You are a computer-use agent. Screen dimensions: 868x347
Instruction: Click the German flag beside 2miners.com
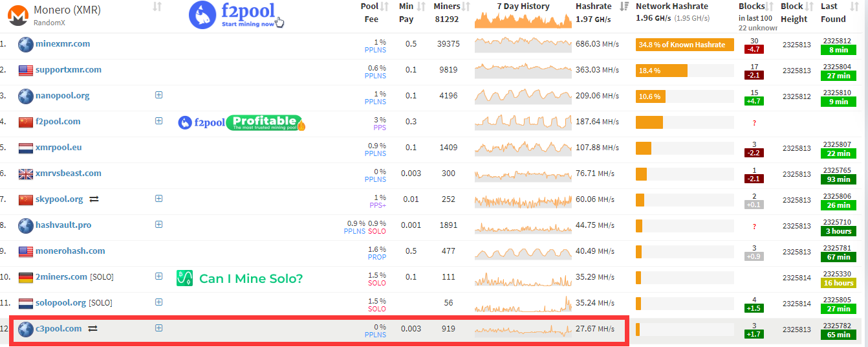click(26, 278)
